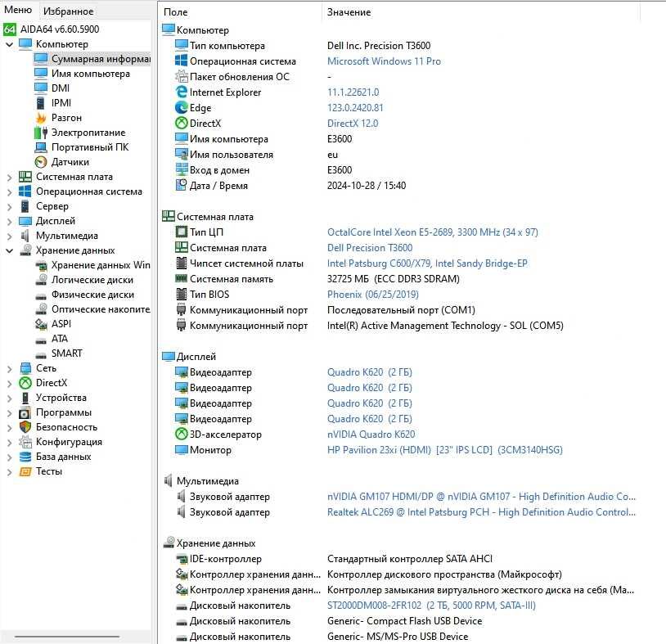Open the Intel Patsburg C600/X79 chipset link

tap(427, 263)
